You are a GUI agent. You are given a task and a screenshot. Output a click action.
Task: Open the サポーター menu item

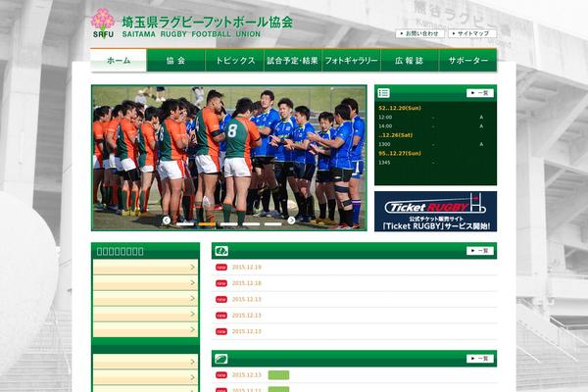(x=468, y=60)
